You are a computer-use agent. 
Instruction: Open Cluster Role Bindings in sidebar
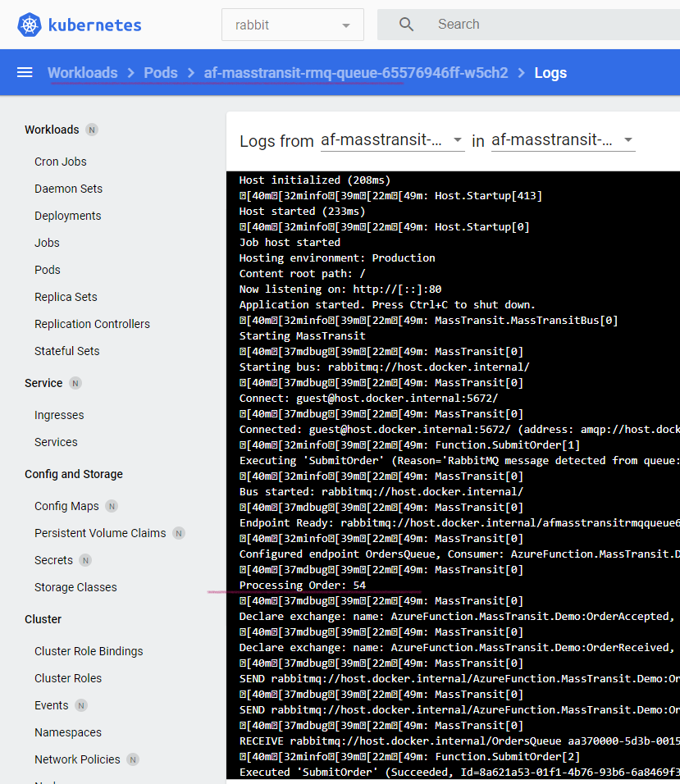pos(89,651)
